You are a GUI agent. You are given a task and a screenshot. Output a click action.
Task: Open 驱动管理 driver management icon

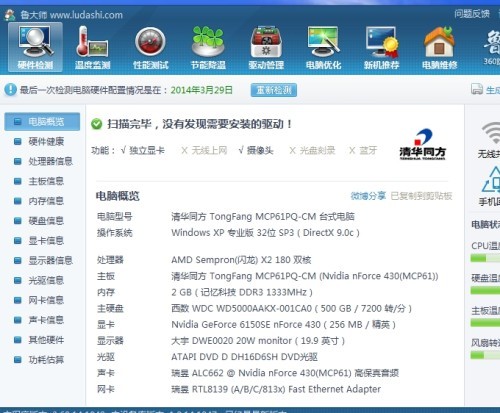[266, 48]
